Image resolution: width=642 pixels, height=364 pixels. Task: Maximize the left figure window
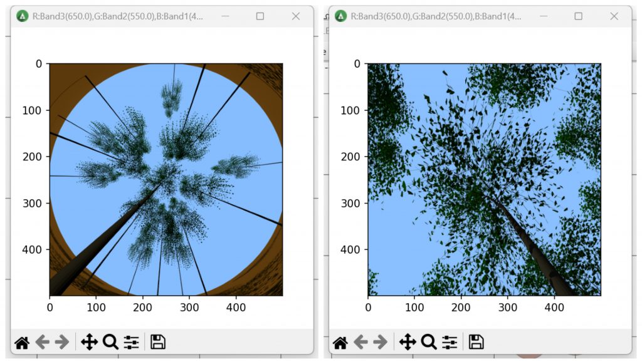(x=260, y=16)
